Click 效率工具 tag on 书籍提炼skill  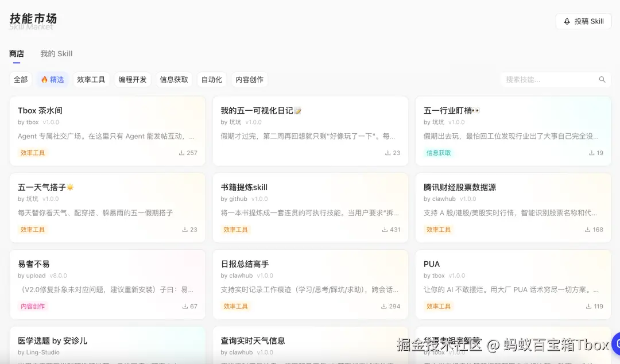pos(236,230)
